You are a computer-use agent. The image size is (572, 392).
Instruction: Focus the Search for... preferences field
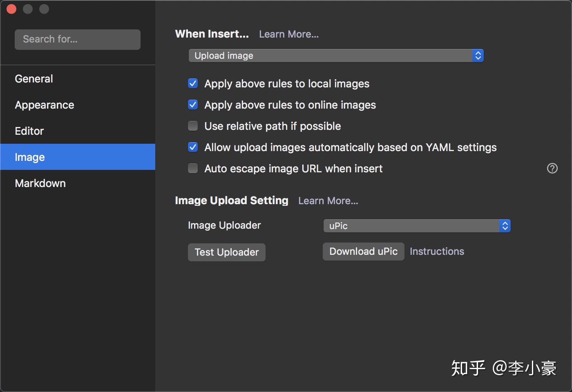click(x=78, y=39)
